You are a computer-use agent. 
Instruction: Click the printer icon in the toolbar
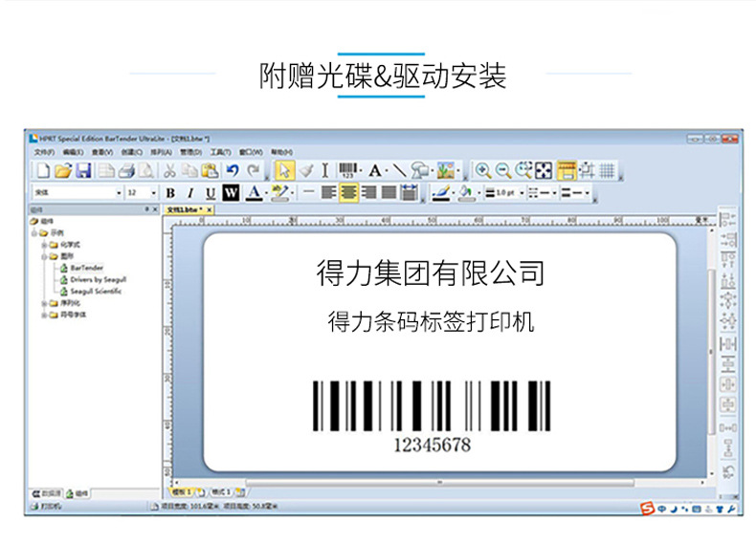(126, 170)
